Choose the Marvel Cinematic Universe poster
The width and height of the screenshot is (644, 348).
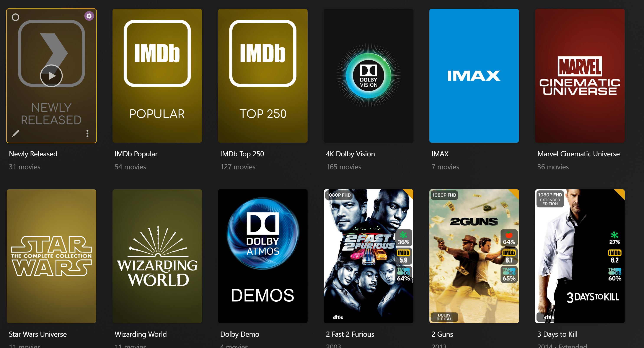point(580,76)
